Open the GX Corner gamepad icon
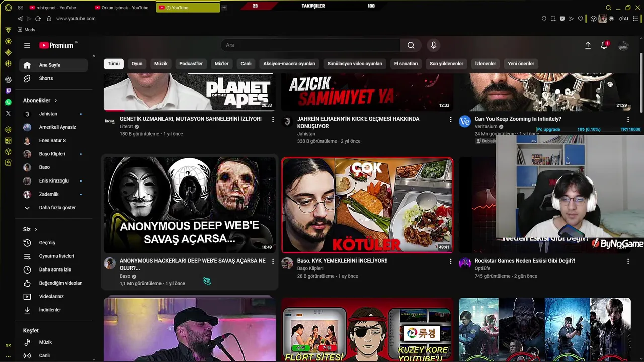Viewport: 644px width, 362px height. coord(20,8)
